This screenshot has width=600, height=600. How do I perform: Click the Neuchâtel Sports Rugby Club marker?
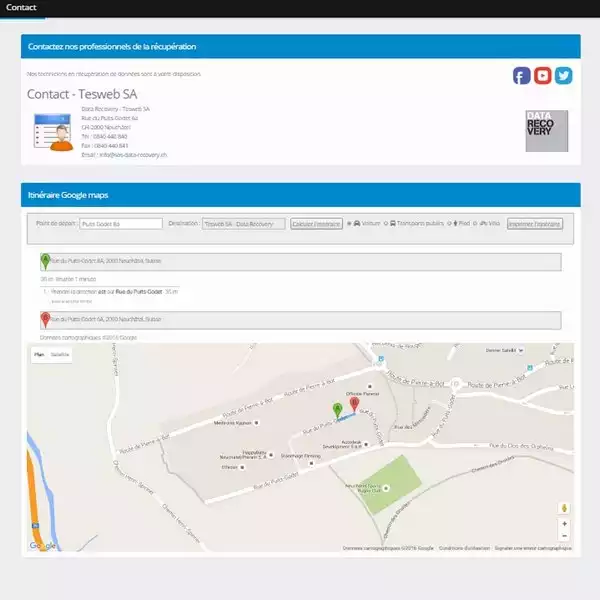pyautogui.click(x=386, y=488)
